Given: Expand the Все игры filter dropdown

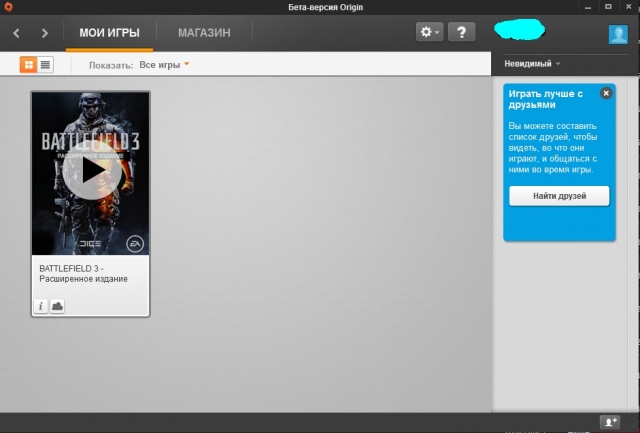Looking at the screenshot, I should click(x=164, y=64).
